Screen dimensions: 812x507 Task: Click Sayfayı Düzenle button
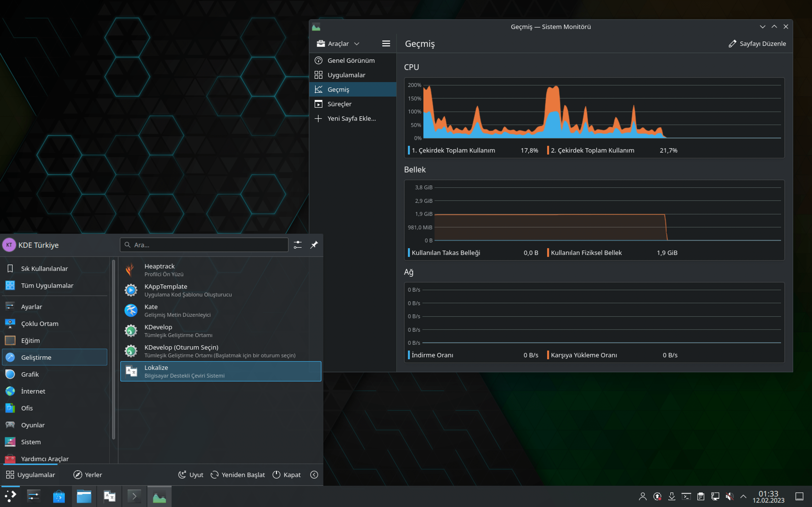[757, 44]
